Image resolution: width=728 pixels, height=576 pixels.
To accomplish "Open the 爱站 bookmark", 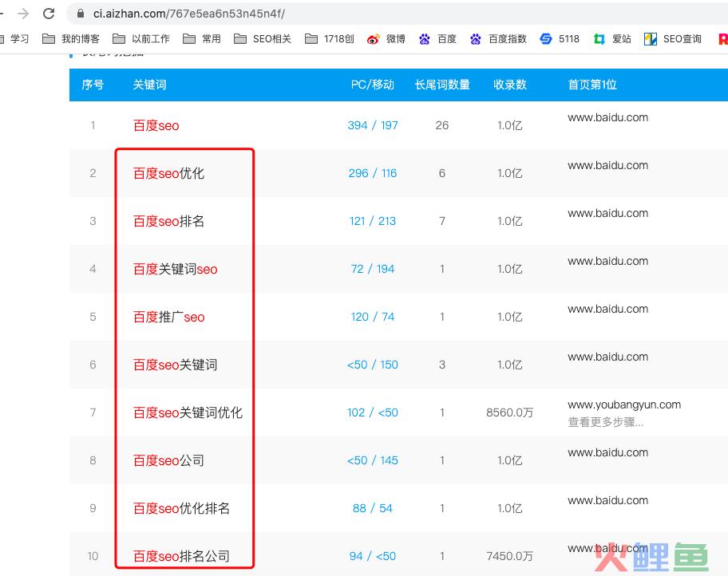I will point(612,38).
